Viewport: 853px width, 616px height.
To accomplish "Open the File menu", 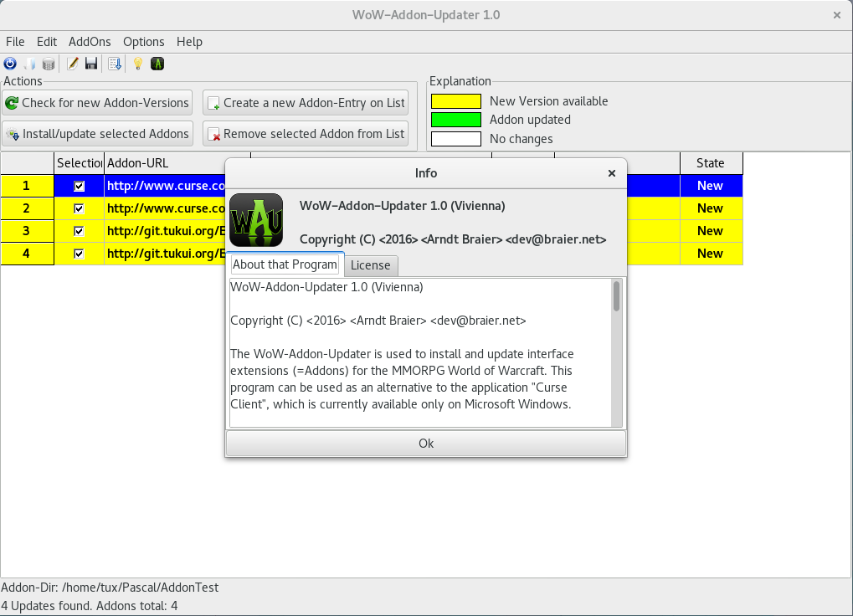I will pyautogui.click(x=15, y=42).
